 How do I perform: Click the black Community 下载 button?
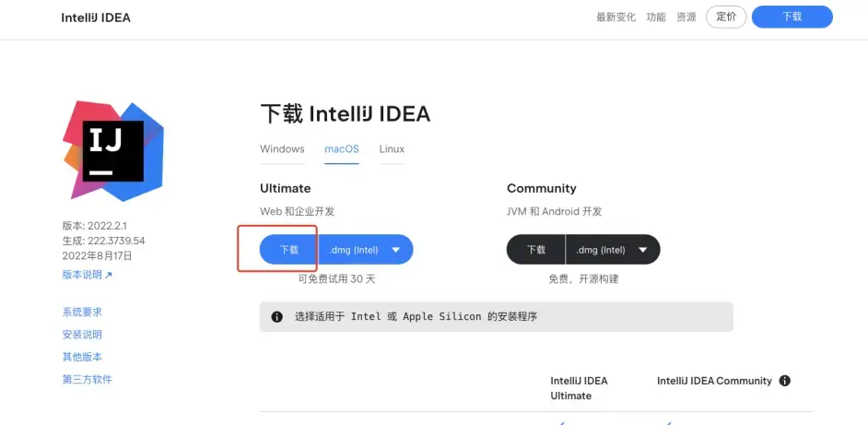[x=536, y=249]
